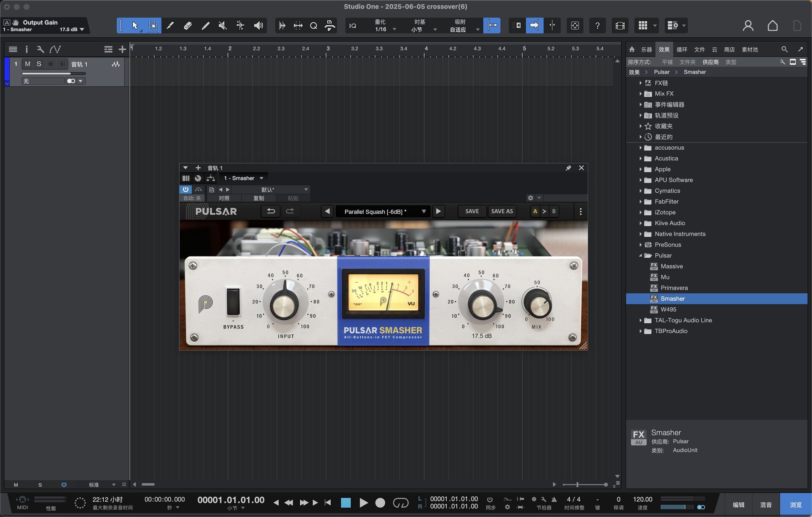The width and height of the screenshot is (812, 517).
Task: Select the Paint tool
Action: pos(206,26)
